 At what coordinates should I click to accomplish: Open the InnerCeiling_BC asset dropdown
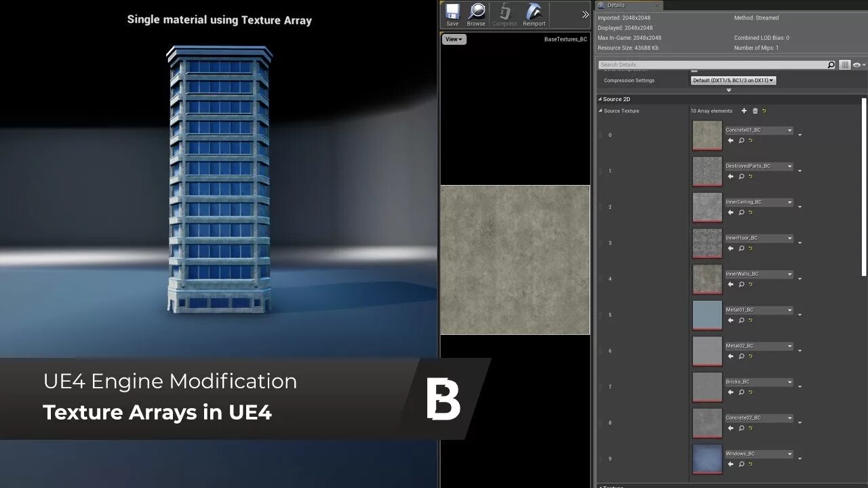[759, 202]
